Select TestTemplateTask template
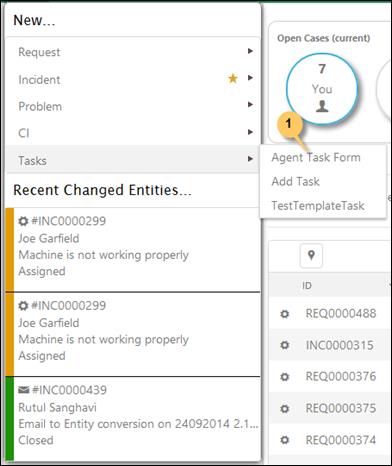Viewport: 392px width, 466px height. click(x=318, y=206)
